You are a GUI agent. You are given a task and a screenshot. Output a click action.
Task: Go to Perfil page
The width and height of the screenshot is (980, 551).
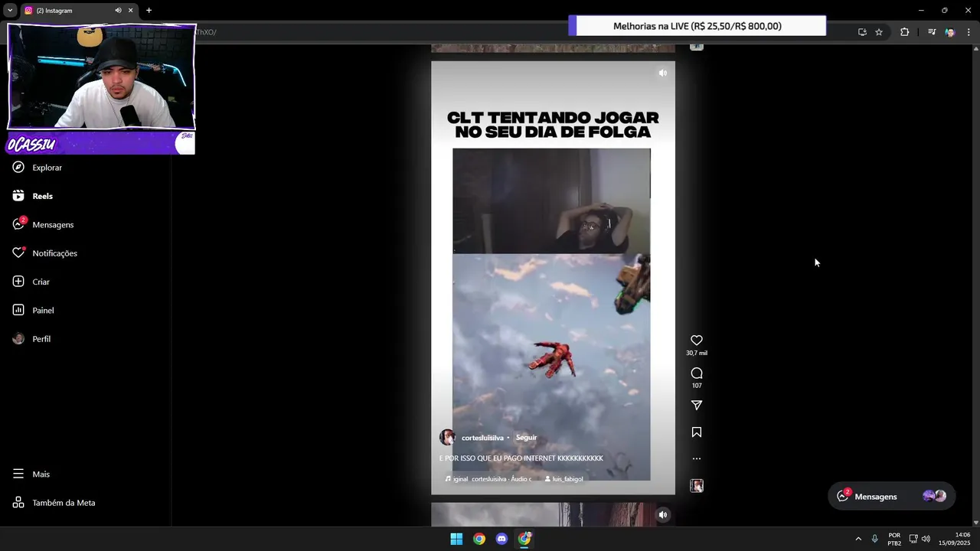(41, 339)
